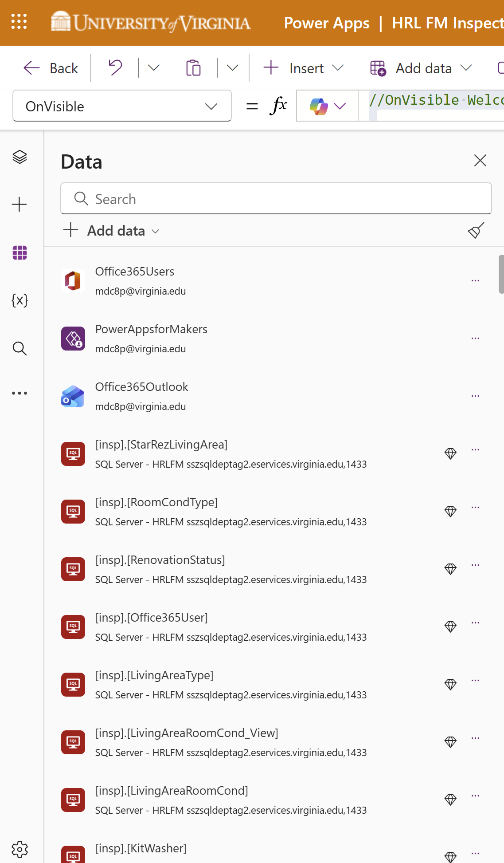Open more options for [insp].[RoomCondType]
The image size is (504, 863).
(x=476, y=508)
